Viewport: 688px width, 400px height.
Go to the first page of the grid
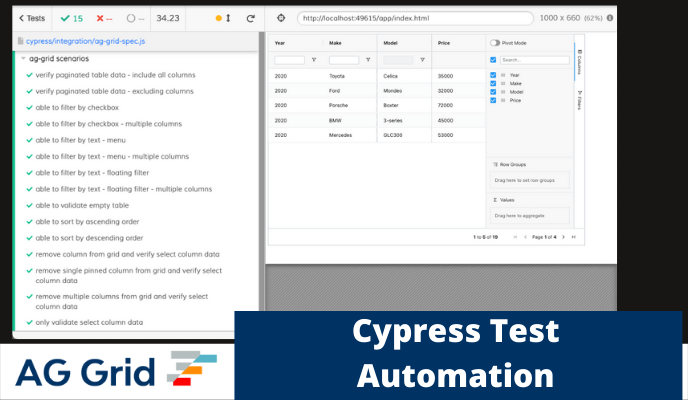point(515,237)
